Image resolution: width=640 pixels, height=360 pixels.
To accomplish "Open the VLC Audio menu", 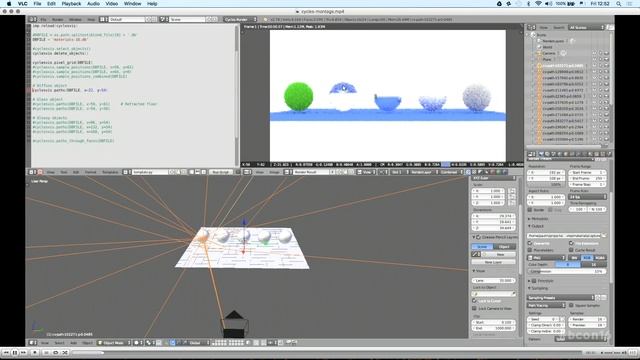I will 93,4.
